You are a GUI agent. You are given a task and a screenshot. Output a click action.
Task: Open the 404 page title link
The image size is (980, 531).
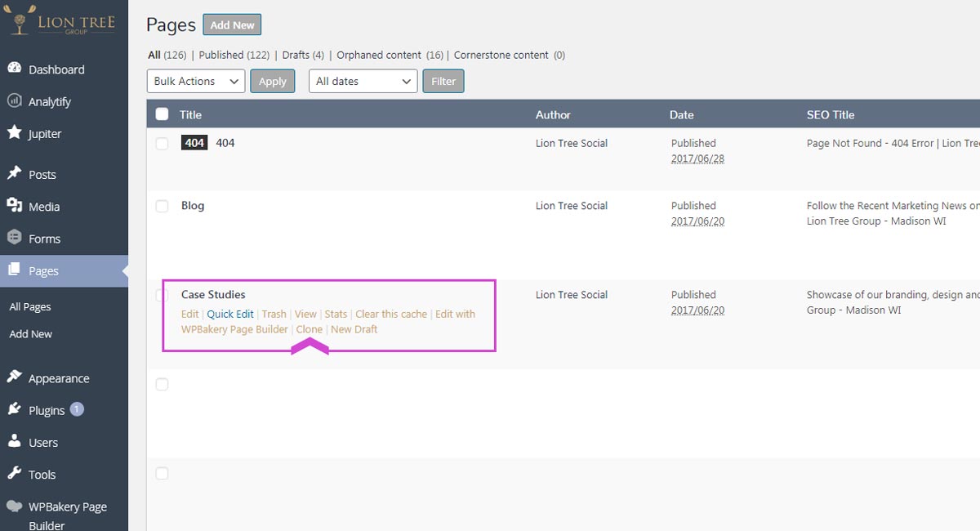coord(225,143)
